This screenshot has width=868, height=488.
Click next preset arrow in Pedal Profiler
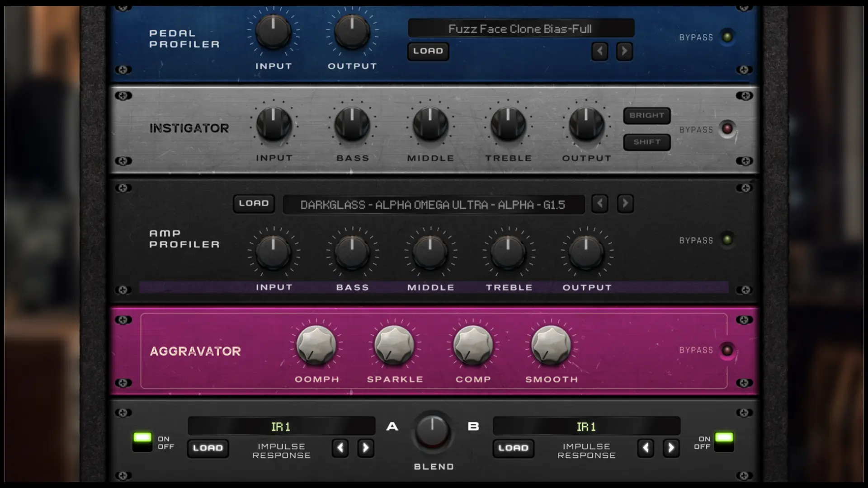(624, 51)
